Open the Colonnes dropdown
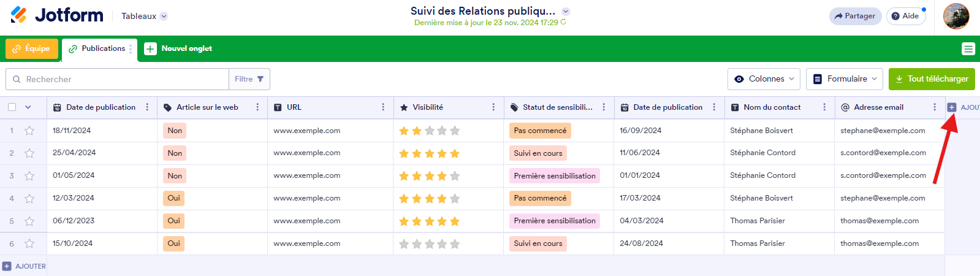The width and height of the screenshot is (980, 276). pos(764,79)
